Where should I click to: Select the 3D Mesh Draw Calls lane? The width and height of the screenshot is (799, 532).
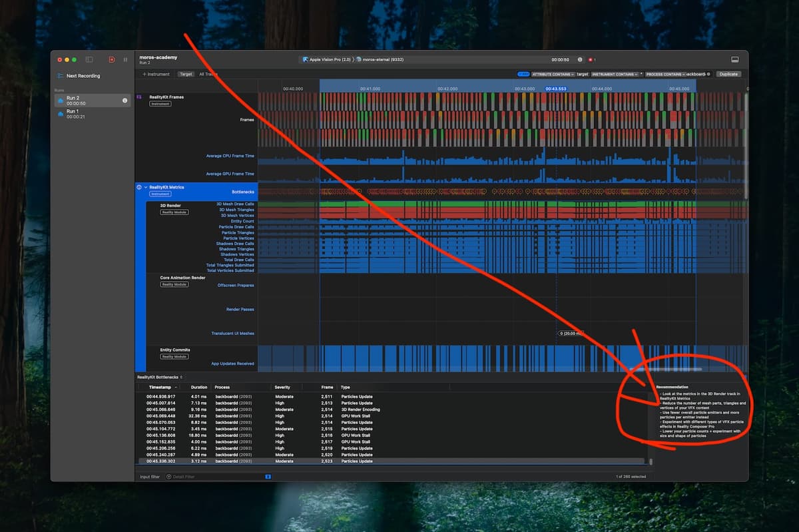(x=235, y=204)
